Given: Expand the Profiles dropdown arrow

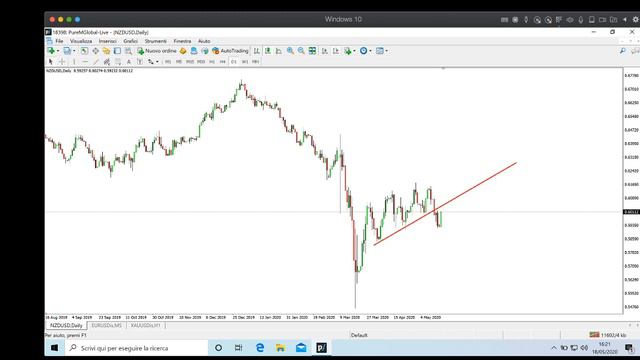Looking at the screenshot, I should (74, 51).
